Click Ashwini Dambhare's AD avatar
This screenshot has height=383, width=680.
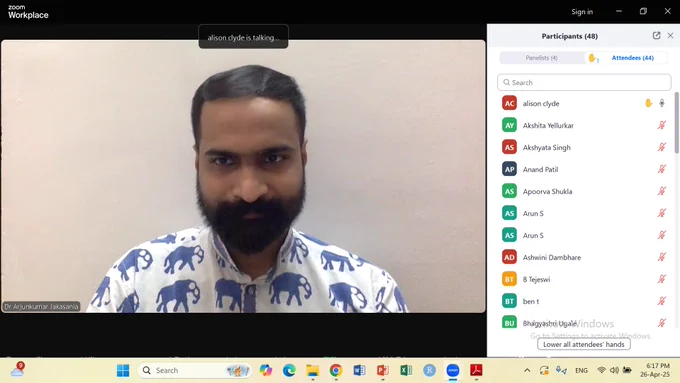click(509, 257)
